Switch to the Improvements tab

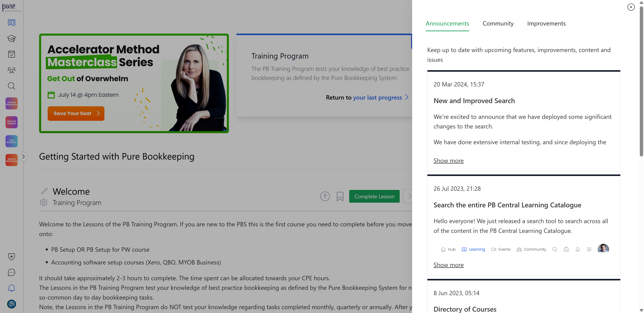(x=546, y=24)
